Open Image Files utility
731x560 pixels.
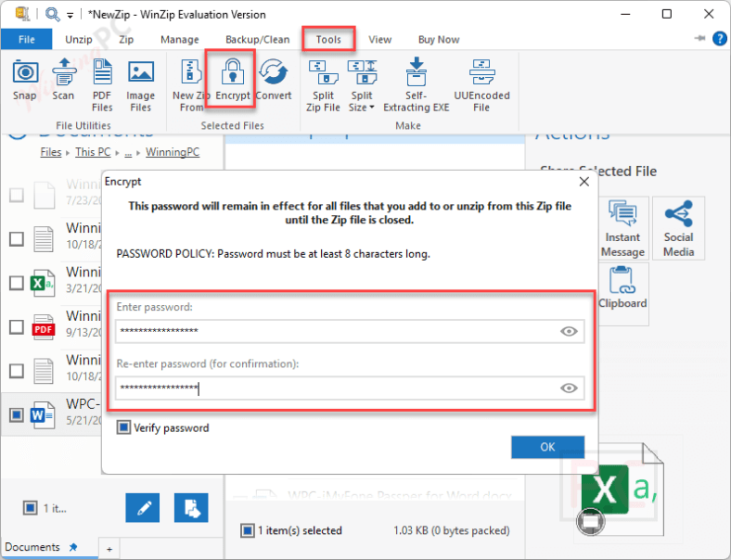[x=141, y=85]
